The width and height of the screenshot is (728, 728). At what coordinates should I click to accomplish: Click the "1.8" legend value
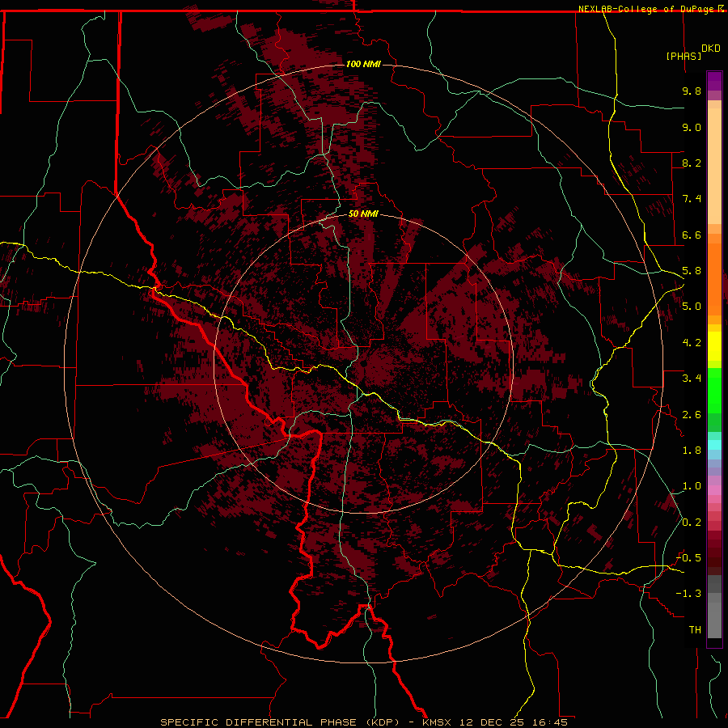692,451
